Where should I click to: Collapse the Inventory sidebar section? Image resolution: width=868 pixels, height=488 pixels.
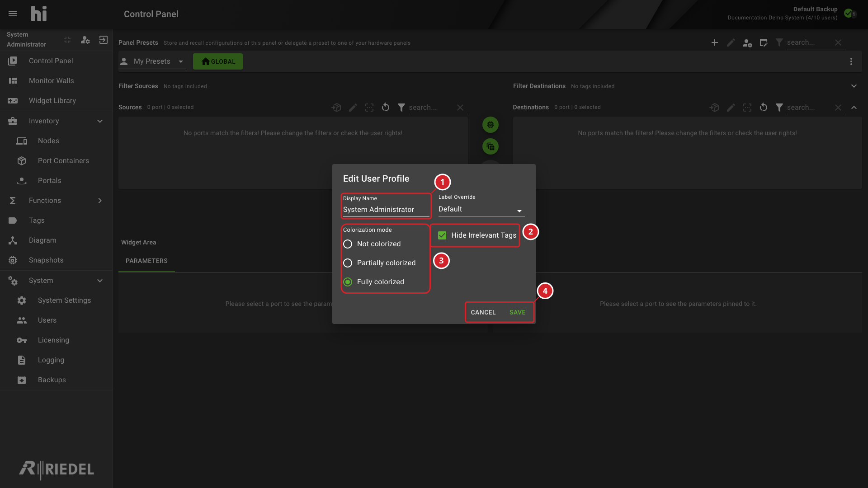pyautogui.click(x=100, y=121)
